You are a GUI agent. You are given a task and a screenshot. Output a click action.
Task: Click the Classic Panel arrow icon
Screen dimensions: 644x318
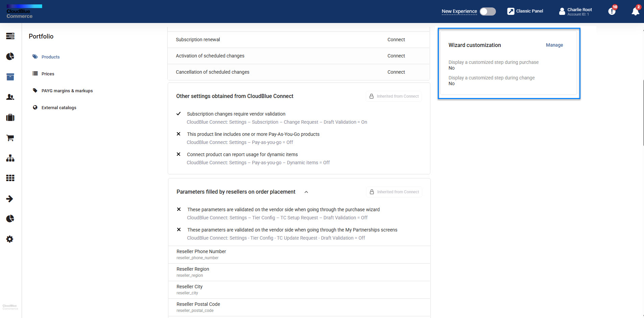(x=510, y=11)
